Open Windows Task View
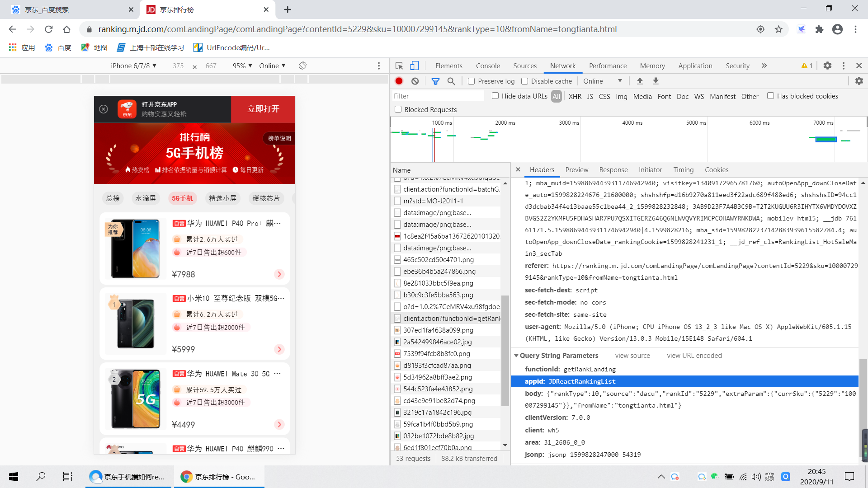The height and width of the screenshot is (488, 868). (68, 477)
